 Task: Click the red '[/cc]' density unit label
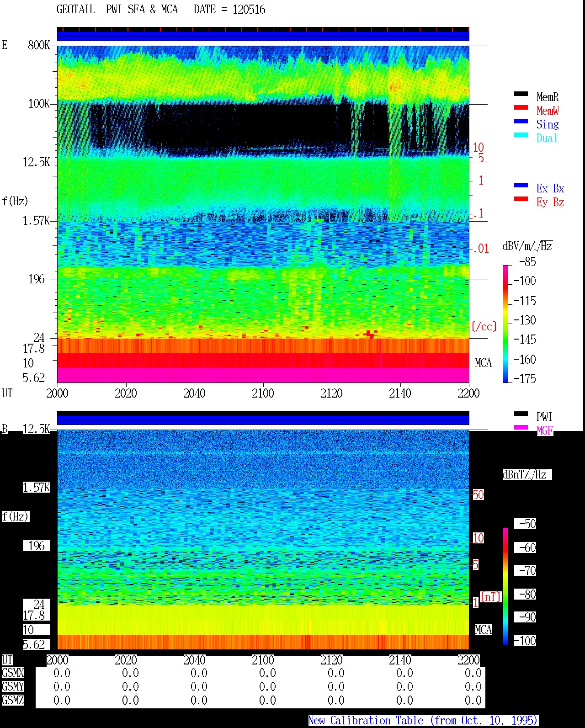[484, 326]
